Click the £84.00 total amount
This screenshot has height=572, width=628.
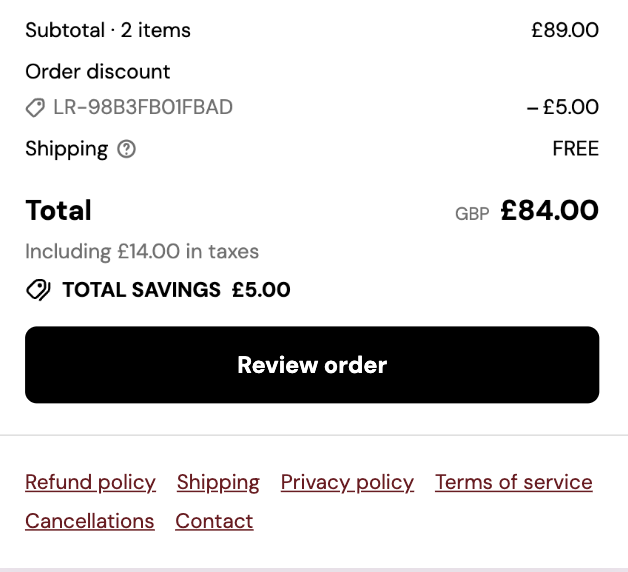(549, 211)
